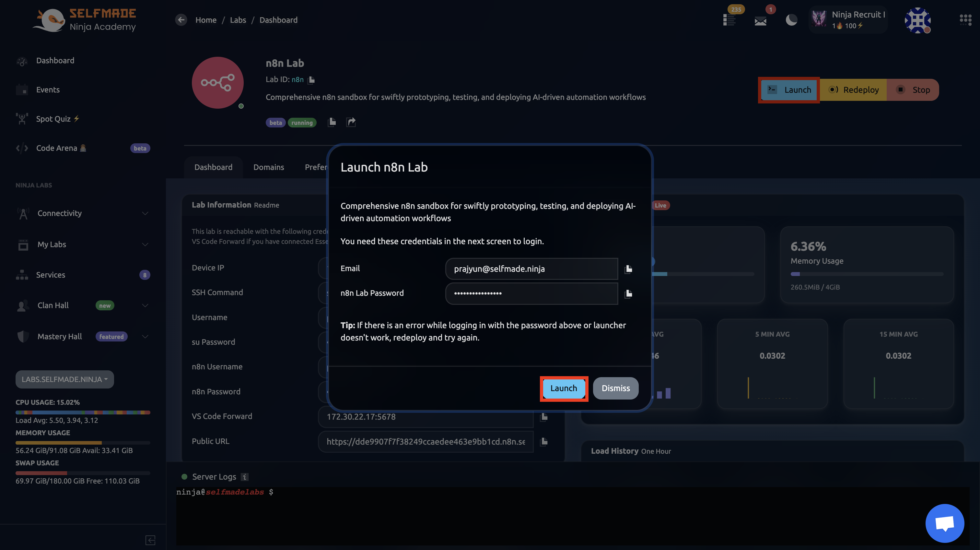Click the Ninja Recruit I rank badge

point(848,20)
